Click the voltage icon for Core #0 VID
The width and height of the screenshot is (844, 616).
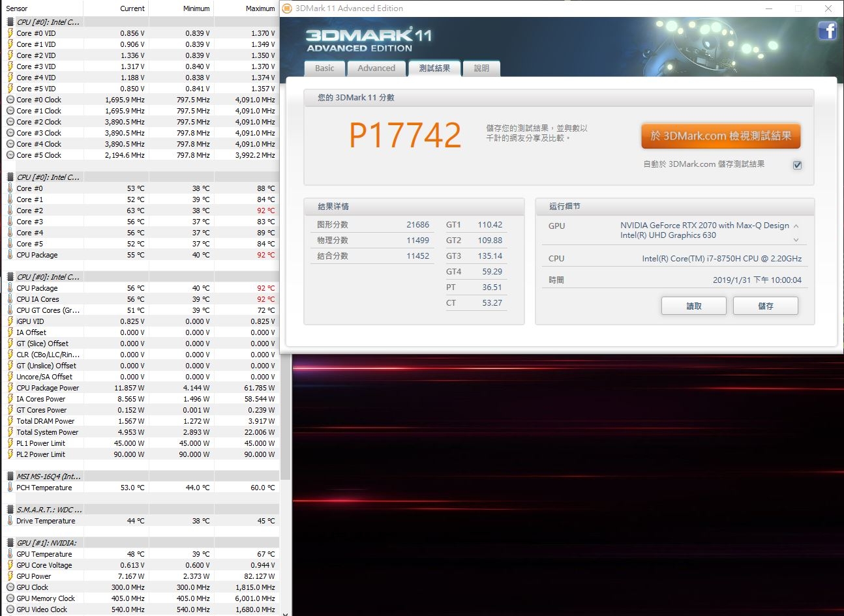click(x=10, y=33)
